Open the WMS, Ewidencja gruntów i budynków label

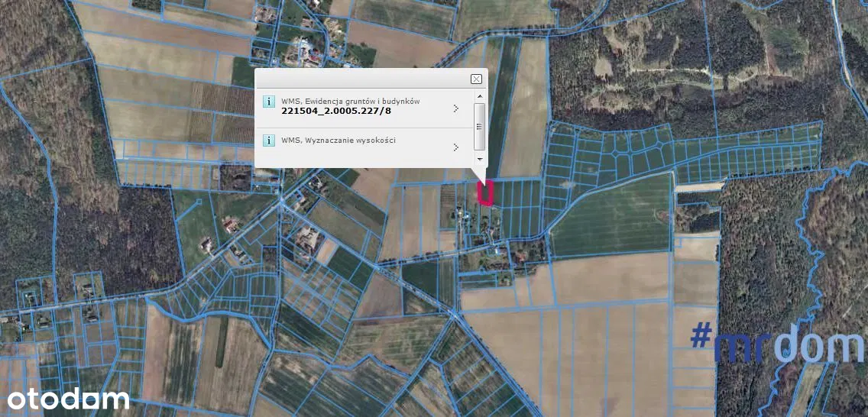coord(350,101)
